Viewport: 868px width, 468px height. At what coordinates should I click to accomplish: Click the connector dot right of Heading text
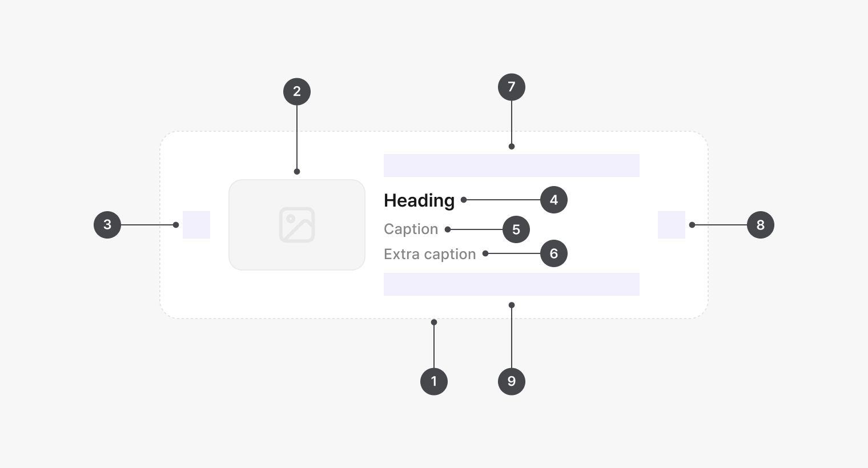pyautogui.click(x=464, y=200)
